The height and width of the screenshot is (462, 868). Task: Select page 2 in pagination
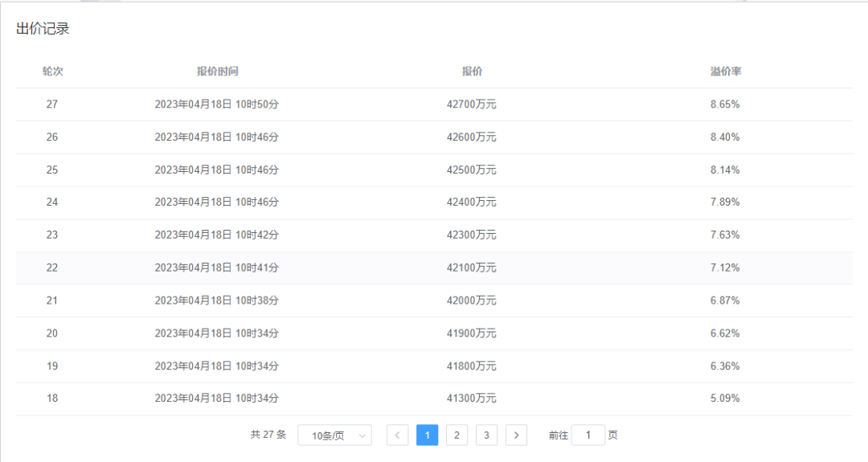tap(457, 435)
